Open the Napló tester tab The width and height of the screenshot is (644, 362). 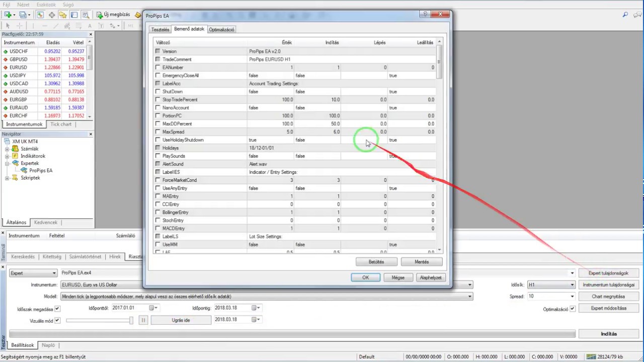tap(48, 345)
